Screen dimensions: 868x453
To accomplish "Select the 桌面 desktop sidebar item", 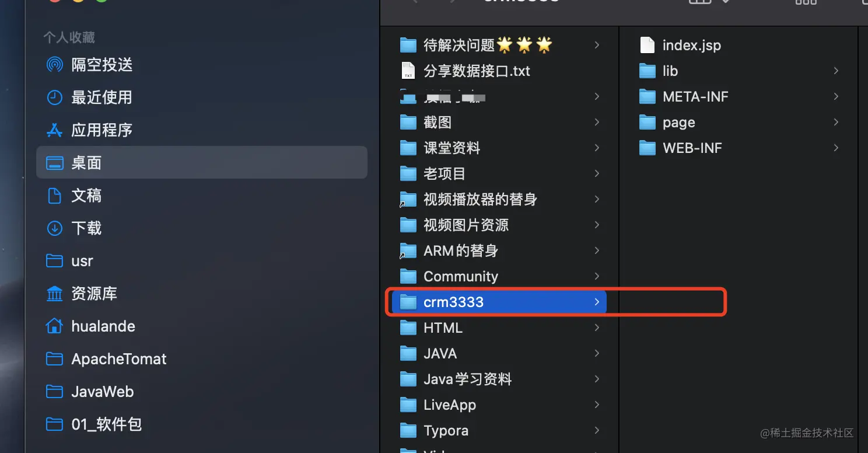I will pyautogui.click(x=202, y=162).
